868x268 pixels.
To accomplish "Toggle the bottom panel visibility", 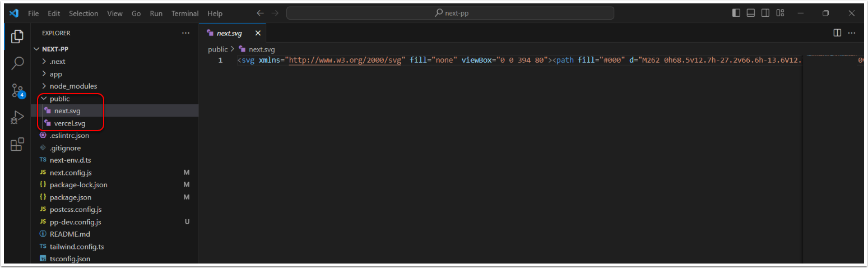I will 750,13.
